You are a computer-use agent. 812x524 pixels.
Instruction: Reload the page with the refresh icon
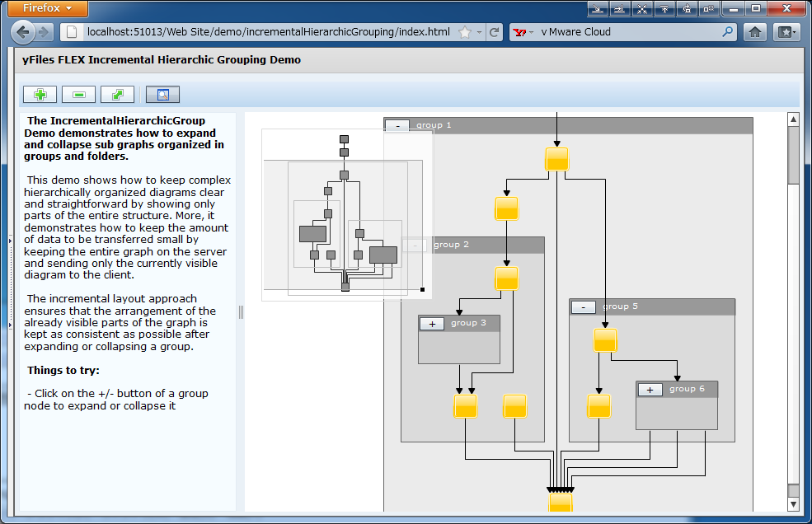click(x=495, y=32)
